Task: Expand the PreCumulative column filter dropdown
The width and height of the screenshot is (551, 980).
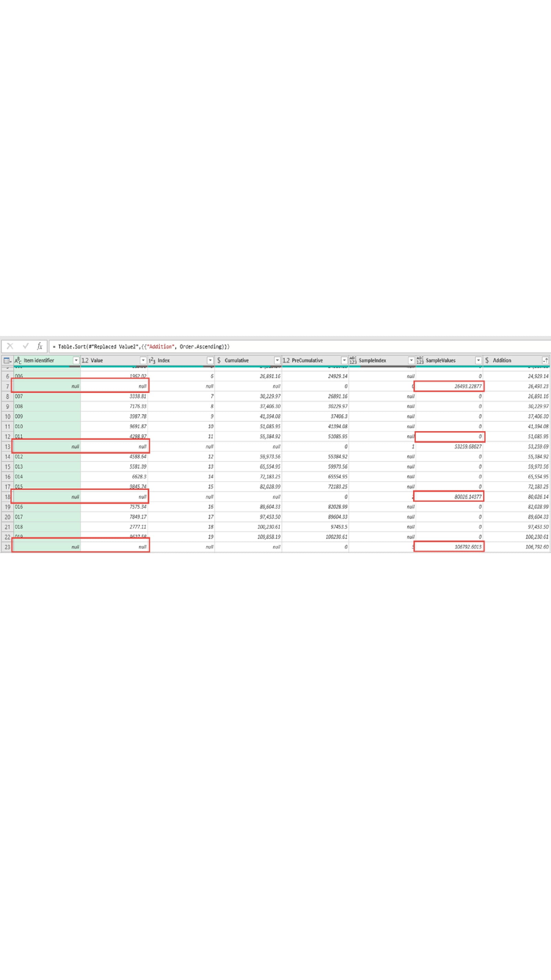Action: pyautogui.click(x=344, y=360)
